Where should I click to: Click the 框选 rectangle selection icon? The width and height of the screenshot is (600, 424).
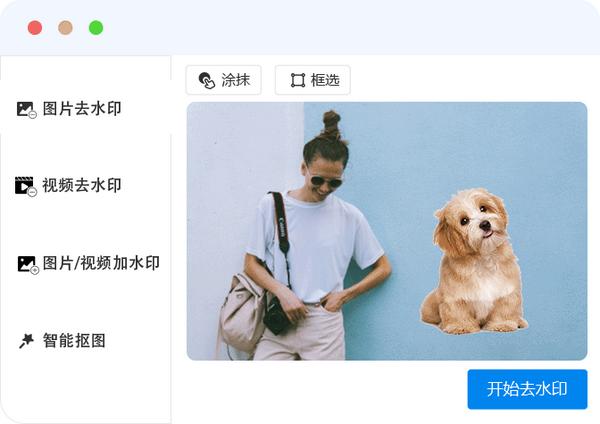[298, 80]
